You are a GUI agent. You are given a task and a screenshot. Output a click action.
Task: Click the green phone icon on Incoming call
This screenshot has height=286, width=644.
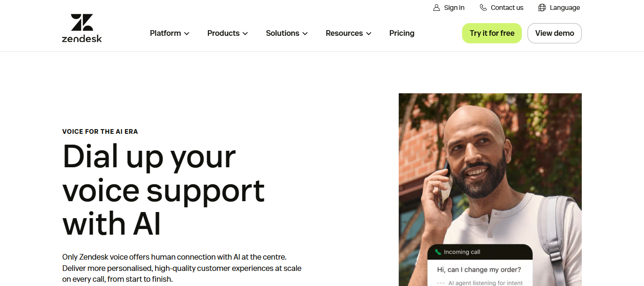click(438, 252)
